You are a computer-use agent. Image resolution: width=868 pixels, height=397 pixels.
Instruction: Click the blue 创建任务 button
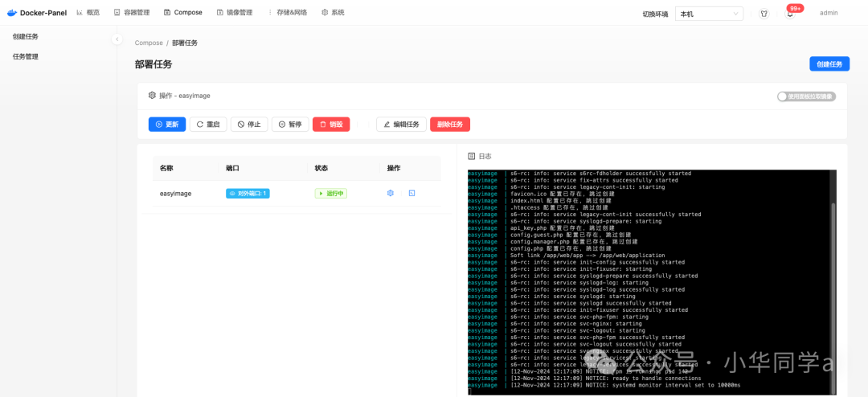point(829,64)
